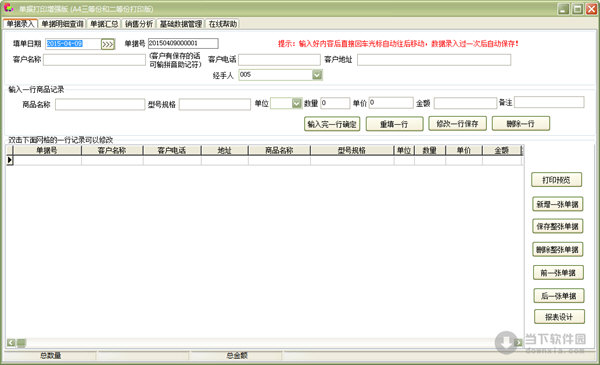Click the 删除整张单据 button
The image size is (600, 365).
[558, 249]
